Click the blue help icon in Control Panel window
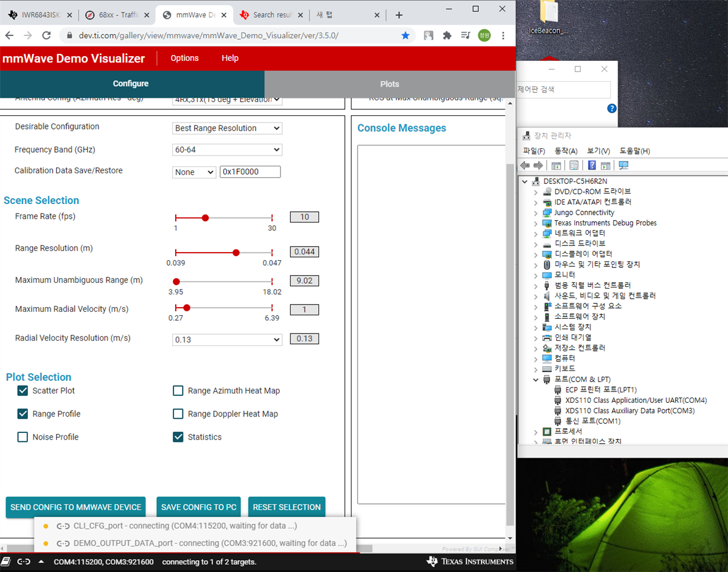728x572 pixels. coord(612,108)
